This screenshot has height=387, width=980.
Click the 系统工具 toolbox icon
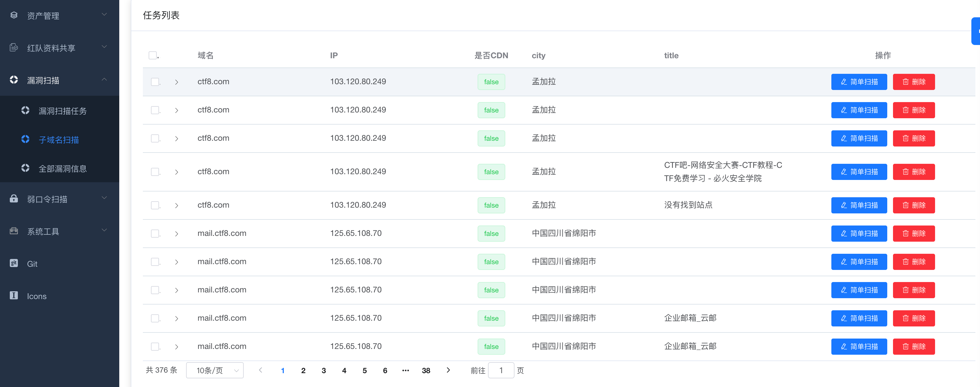pos(14,231)
